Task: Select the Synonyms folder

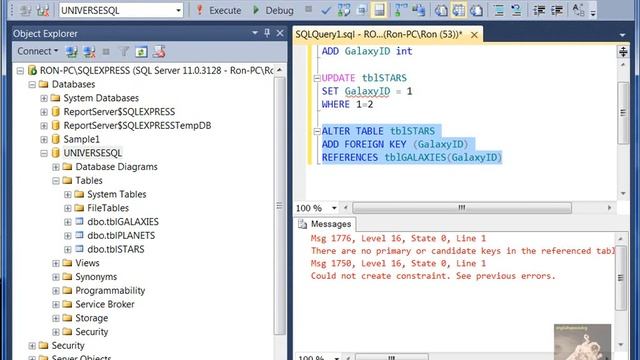Action: tap(96, 277)
